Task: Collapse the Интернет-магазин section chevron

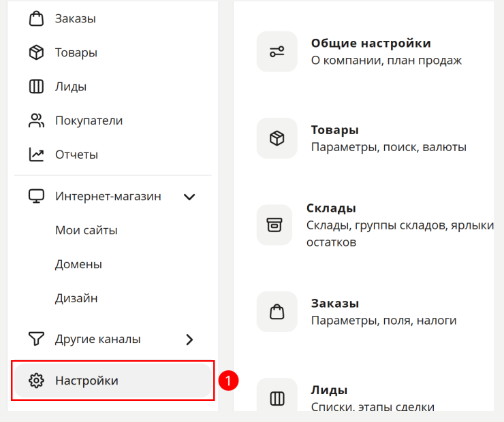Action: [x=189, y=197]
